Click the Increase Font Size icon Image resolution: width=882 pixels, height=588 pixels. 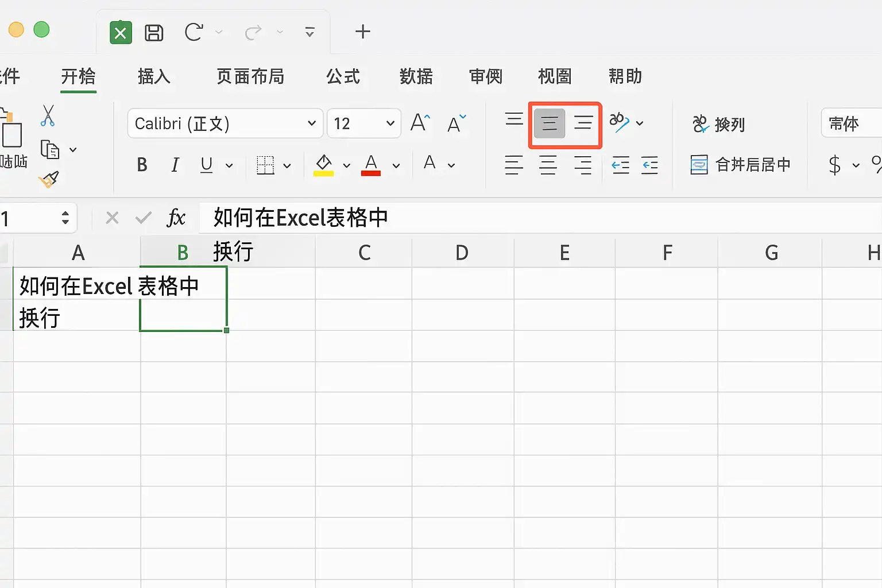coord(420,122)
